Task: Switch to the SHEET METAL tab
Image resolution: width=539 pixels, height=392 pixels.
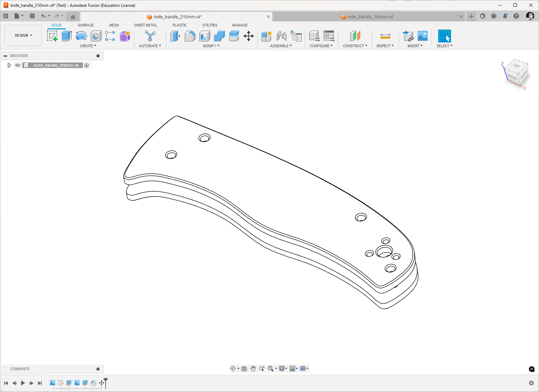Action: point(146,25)
